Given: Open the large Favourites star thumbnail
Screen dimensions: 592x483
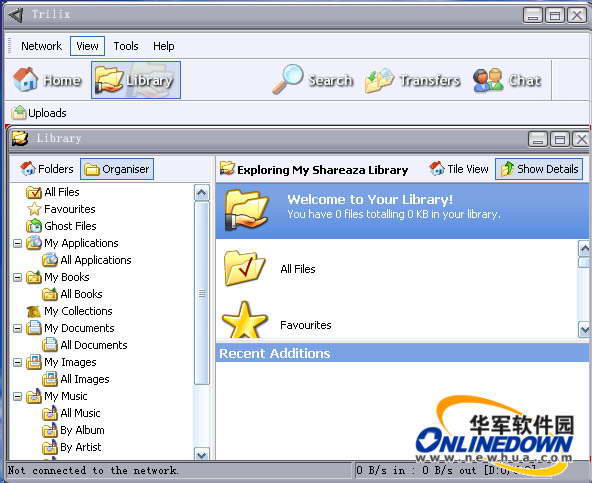Looking at the screenshot, I should pos(245,320).
